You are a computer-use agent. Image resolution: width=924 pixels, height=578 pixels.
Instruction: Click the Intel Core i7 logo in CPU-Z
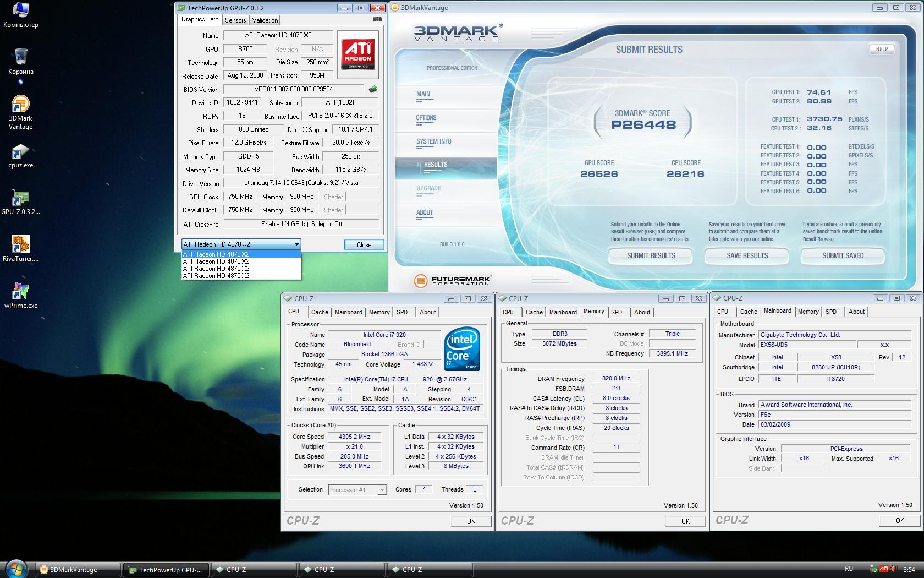pyautogui.click(x=462, y=348)
